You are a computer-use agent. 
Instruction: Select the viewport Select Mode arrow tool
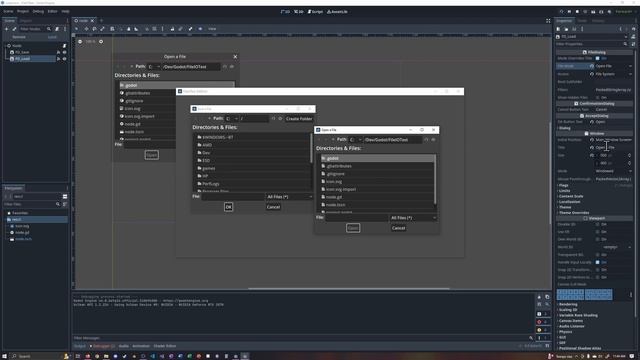pos(76,29)
